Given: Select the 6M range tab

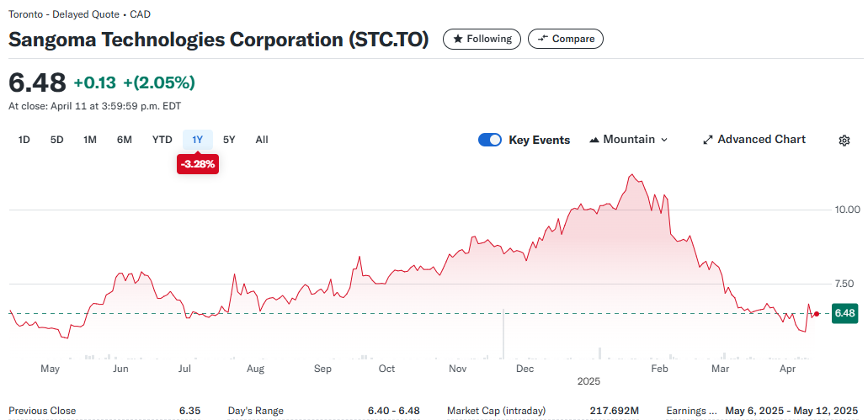Looking at the screenshot, I should [125, 140].
